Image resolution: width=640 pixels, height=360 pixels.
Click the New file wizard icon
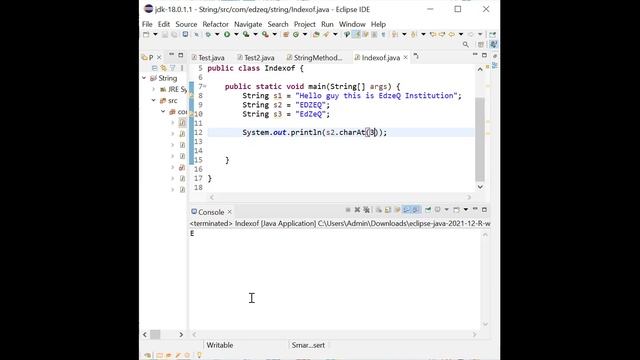point(146,35)
